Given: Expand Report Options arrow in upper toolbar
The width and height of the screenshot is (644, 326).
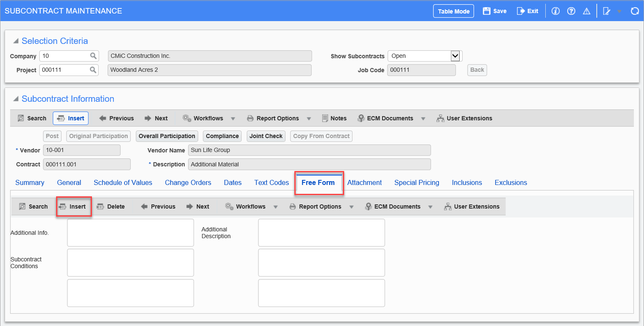Looking at the screenshot, I should (309, 119).
